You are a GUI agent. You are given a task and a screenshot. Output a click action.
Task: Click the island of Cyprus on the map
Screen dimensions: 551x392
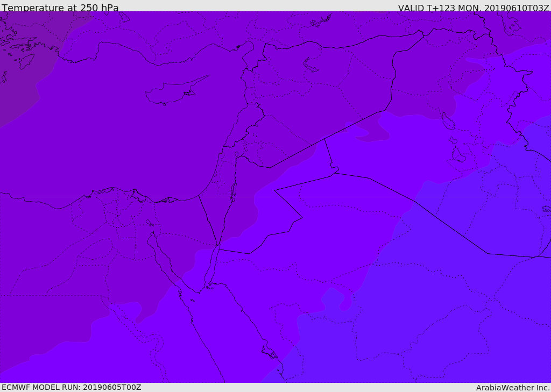(176, 91)
